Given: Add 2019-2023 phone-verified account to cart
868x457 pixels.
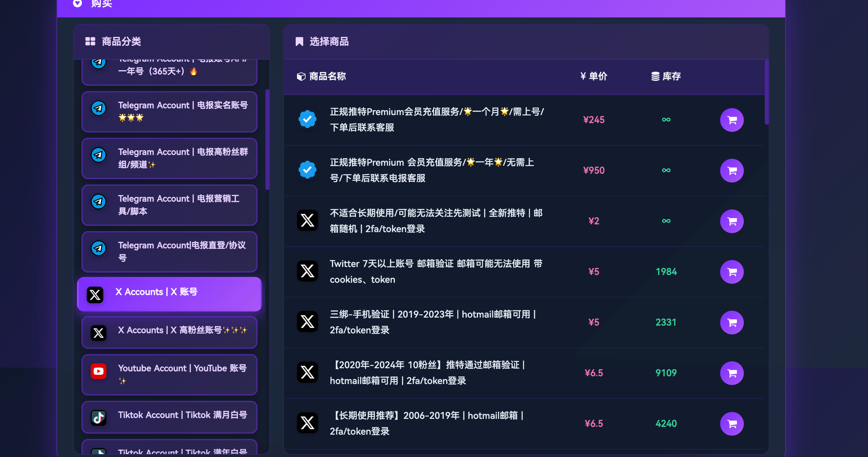Looking at the screenshot, I should [732, 323].
